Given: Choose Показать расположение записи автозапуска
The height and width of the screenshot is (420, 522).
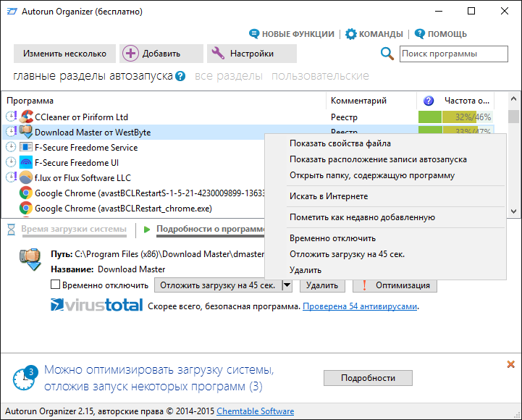Looking at the screenshot, I should 378,159.
